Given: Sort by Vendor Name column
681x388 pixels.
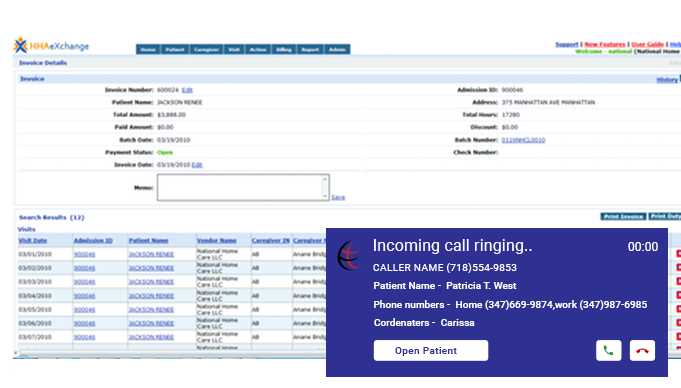Looking at the screenshot, I should point(216,240).
